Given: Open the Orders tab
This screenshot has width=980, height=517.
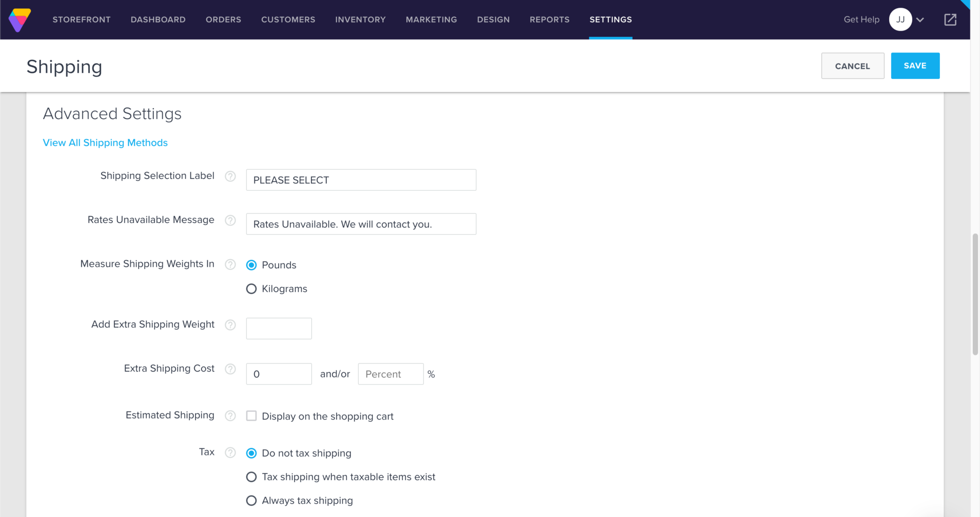Looking at the screenshot, I should (x=223, y=19).
